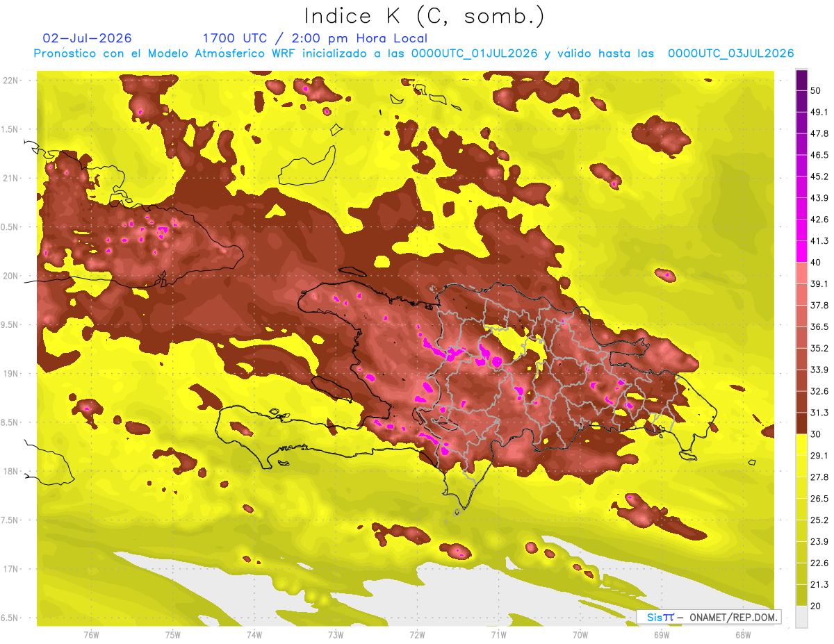Pick the dark purple swatch above 50

click(x=802, y=81)
